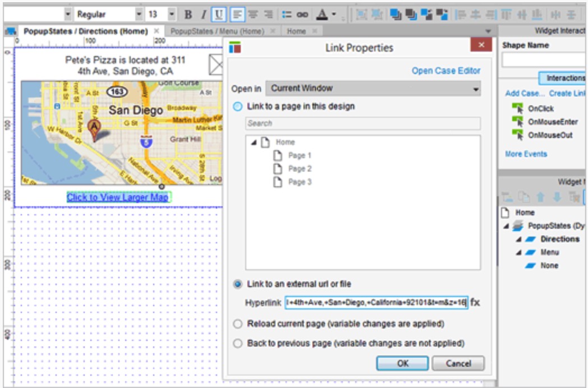Switch to 'PopupStates / Menu (Home)' tab
The image size is (588, 388).
218,31
